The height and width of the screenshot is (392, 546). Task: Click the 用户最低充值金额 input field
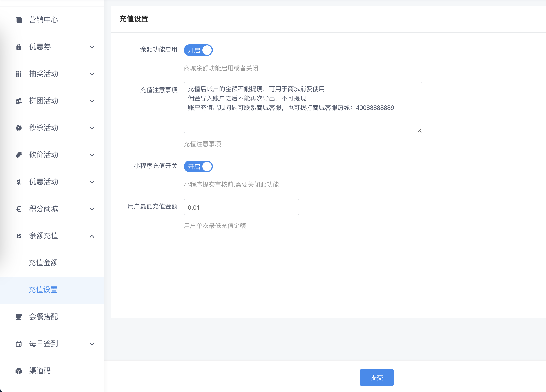coord(241,207)
